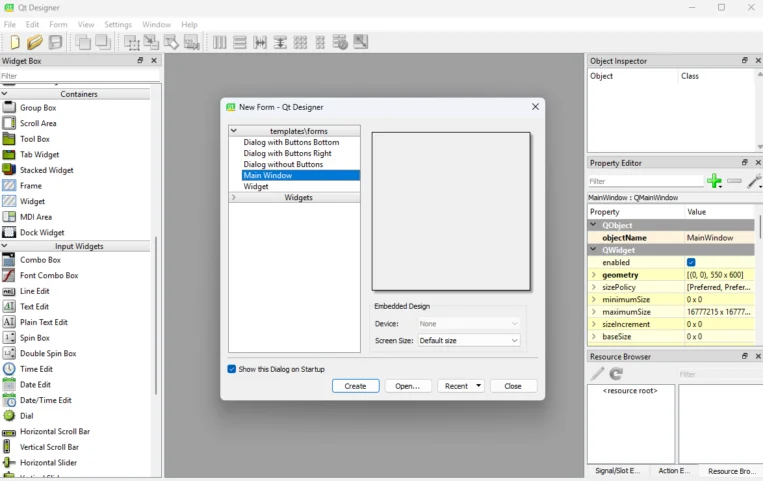Image resolution: width=763 pixels, height=481 pixels.
Task: Click the Send to Back toolbar icon
Action: coord(83,42)
